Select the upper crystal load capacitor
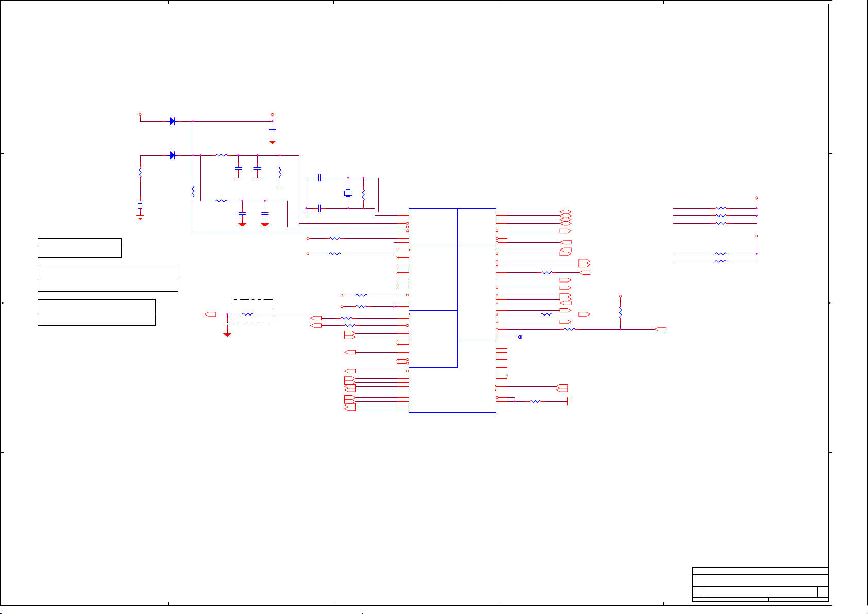Image resolution: width=868 pixels, height=614 pixels. pyautogui.click(x=320, y=178)
